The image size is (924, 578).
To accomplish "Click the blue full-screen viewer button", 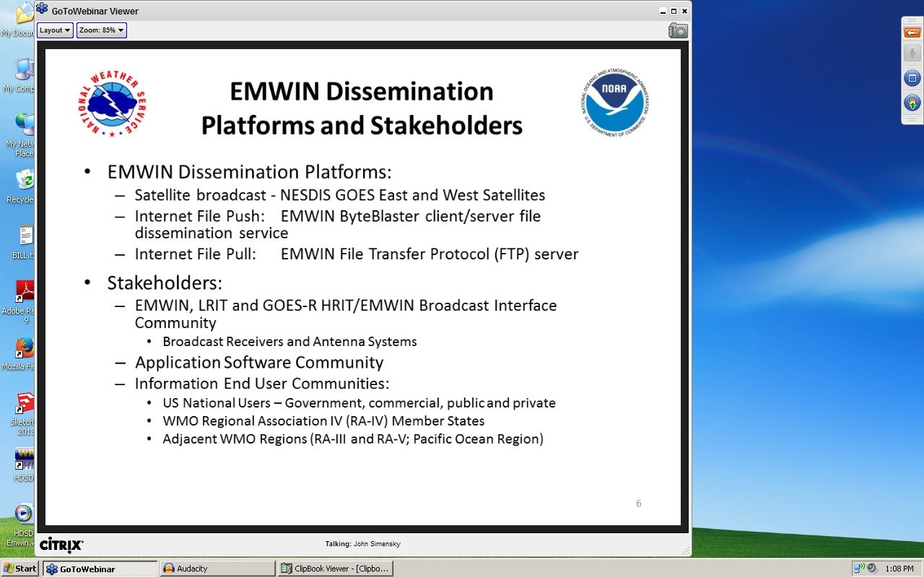I will (x=912, y=78).
